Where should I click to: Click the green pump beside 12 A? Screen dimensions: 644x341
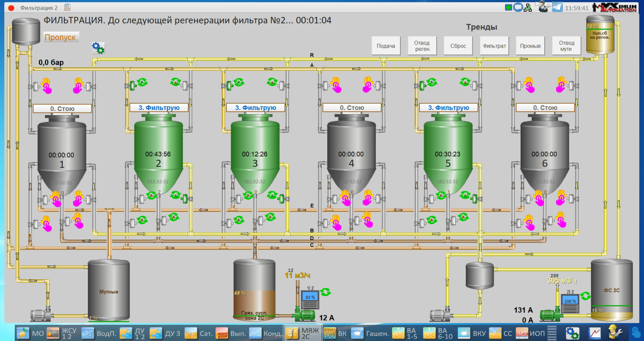[305, 315]
